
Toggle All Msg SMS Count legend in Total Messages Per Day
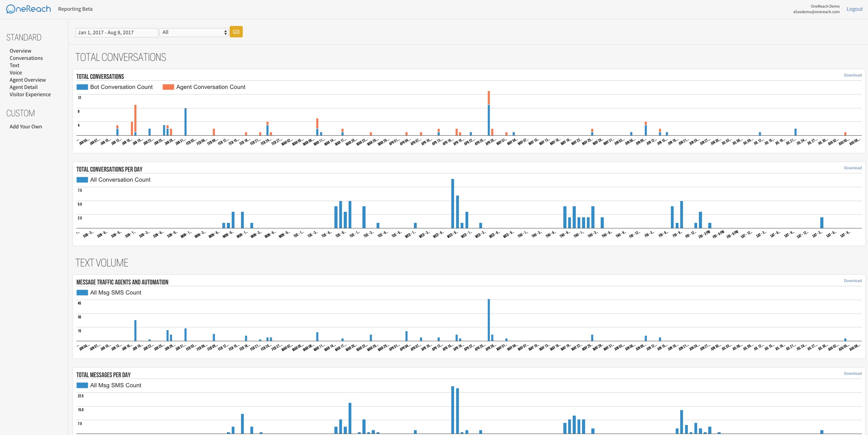click(82, 386)
